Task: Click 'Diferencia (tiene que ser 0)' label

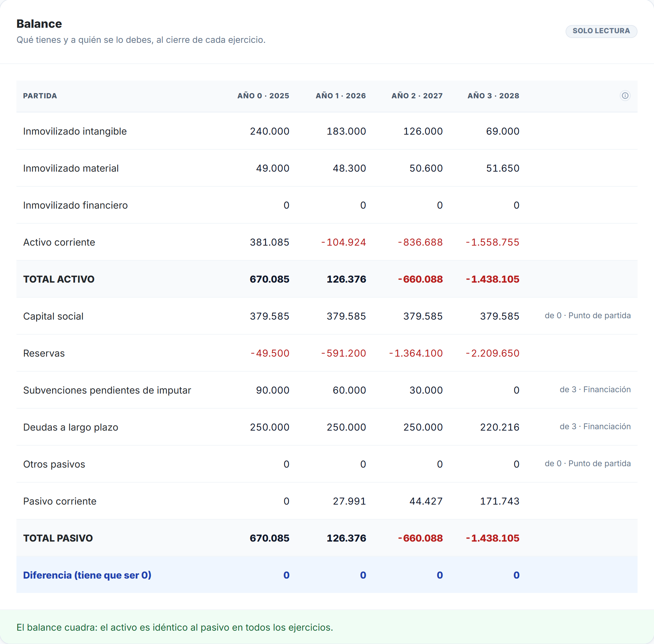Action: [x=87, y=575]
